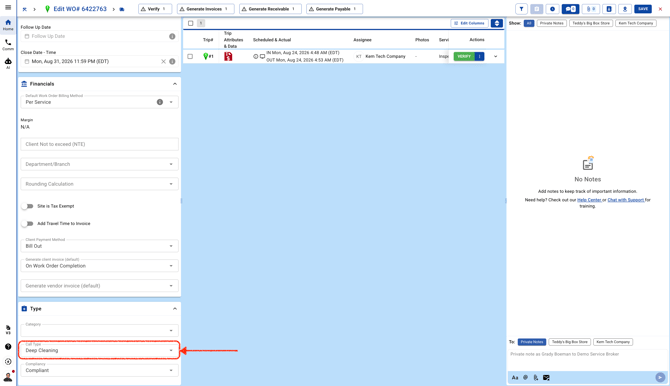Open the Generate vendor invoice dropdown
This screenshot has width=670, height=386.
point(100,286)
